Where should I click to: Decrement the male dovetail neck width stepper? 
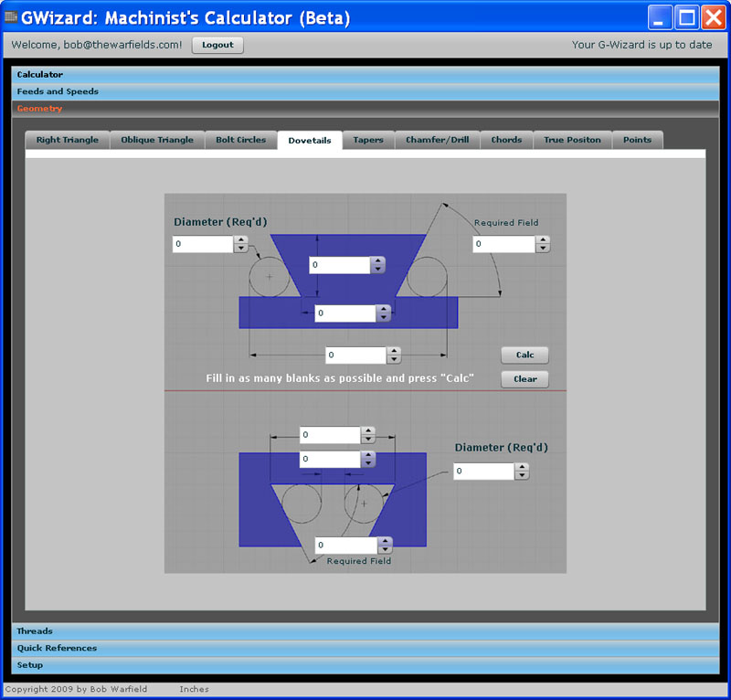pyautogui.click(x=383, y=317)
